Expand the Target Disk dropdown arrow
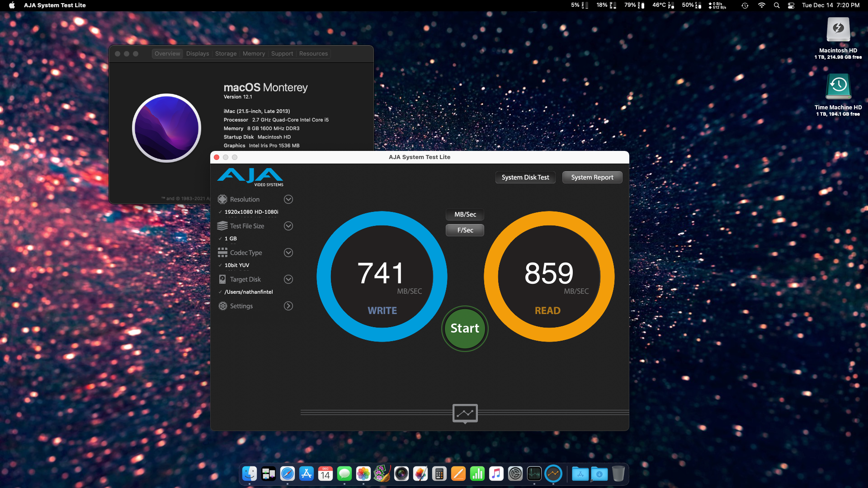Image resolution: width=868 pixels, height=488 pixels. [x=288, y=279]
